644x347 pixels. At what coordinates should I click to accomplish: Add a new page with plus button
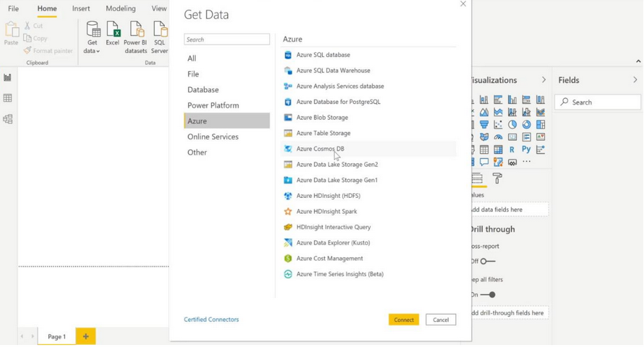(86, 337)
